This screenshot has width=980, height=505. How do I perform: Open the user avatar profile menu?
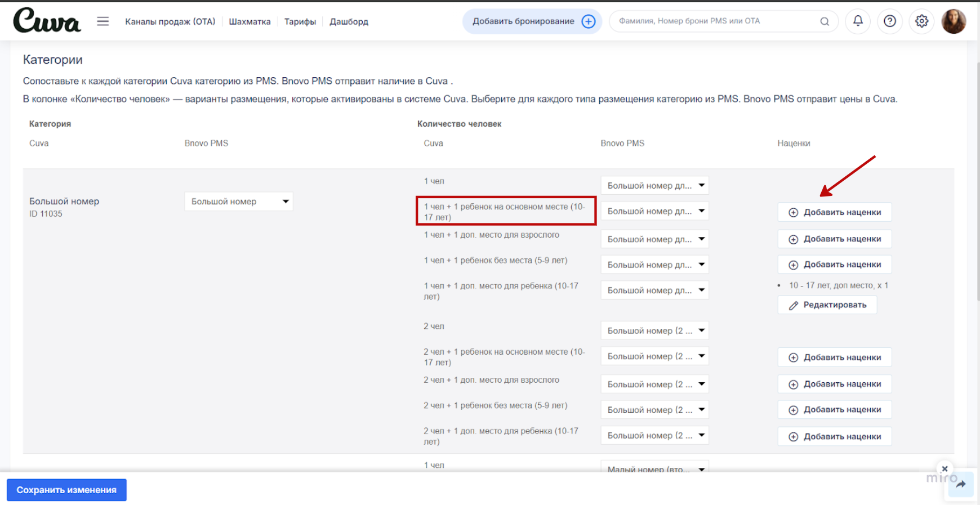954,21
